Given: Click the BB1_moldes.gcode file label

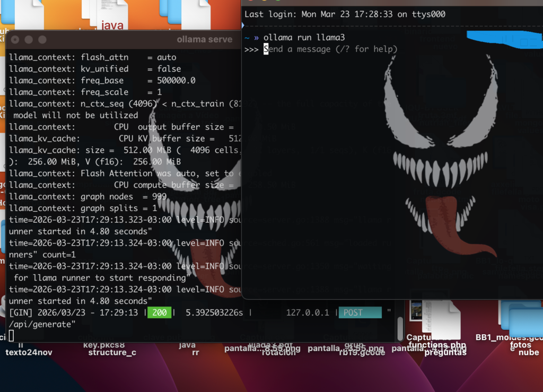Looking at the screenshot, I should 509,337.
